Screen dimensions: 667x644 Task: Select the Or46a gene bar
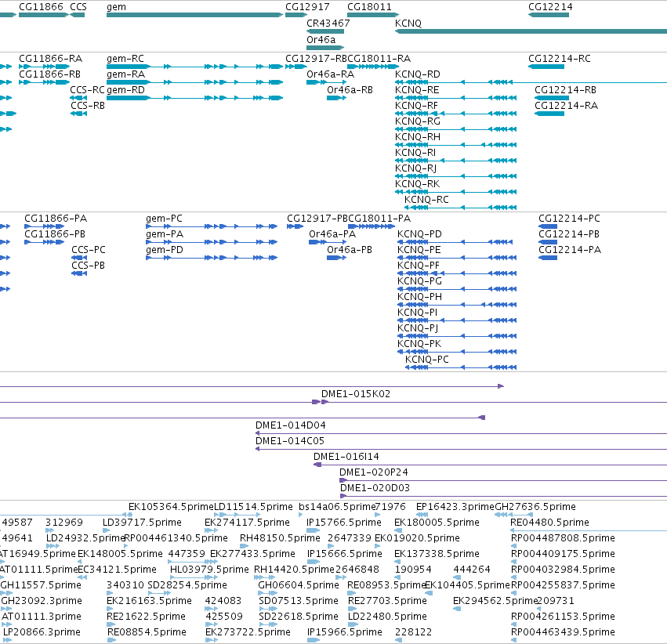point(325,48)
